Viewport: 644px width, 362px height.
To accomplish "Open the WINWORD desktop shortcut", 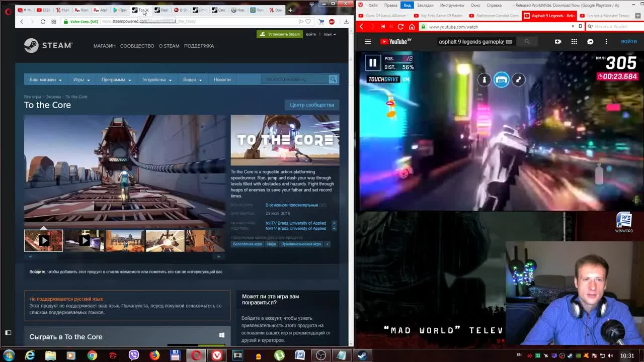I will pos(624,222).
